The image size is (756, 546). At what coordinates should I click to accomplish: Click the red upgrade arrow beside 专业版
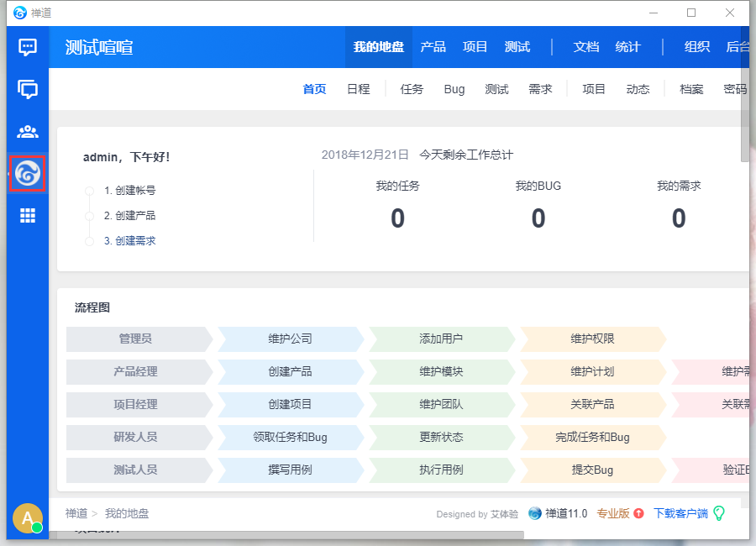638,513
